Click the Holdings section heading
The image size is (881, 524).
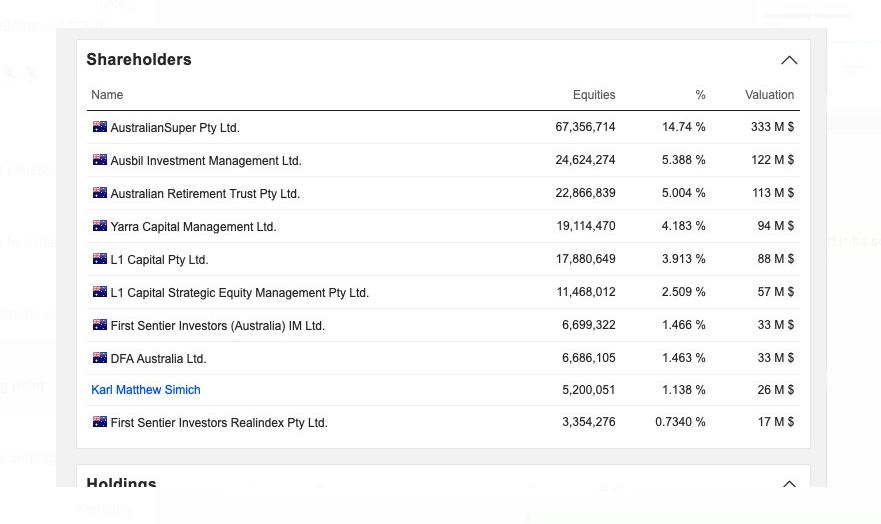(x=121, y=482)
